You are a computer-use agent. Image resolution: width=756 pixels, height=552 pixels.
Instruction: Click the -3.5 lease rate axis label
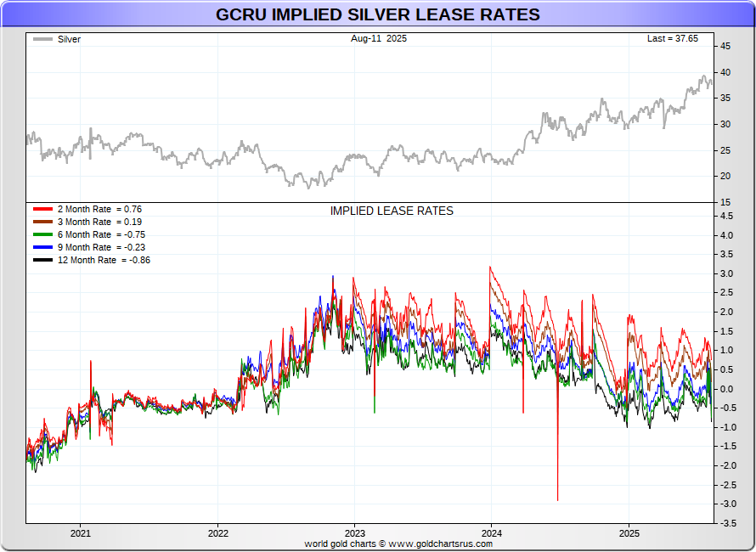[728, 523]
